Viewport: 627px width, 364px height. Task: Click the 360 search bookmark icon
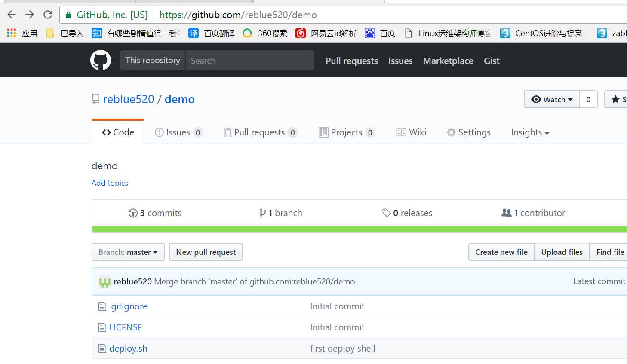[x=247, y=33]
